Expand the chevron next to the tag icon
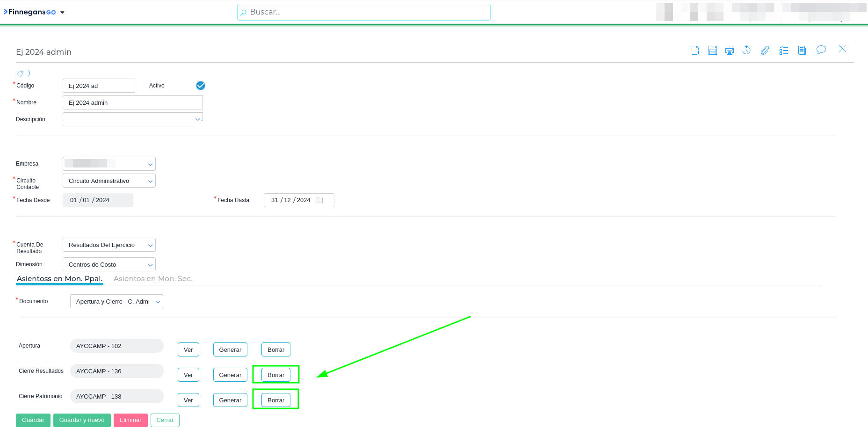The width and height of the screenshot is (868, 429). (29, 73)
